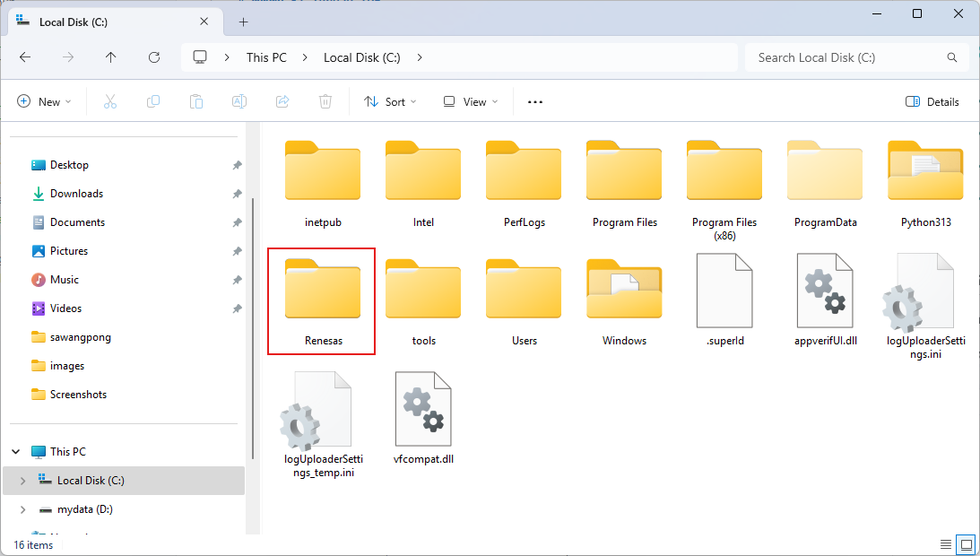Image resolution: width=980 pixels, height=556 pixels.
Task: Refresh the current folder view
Action: pyautogui.click(x=154, y=57)
